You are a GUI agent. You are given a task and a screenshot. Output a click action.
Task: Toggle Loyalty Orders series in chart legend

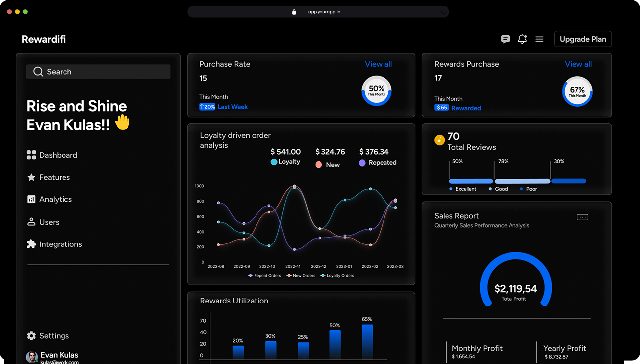coord(337,276)
